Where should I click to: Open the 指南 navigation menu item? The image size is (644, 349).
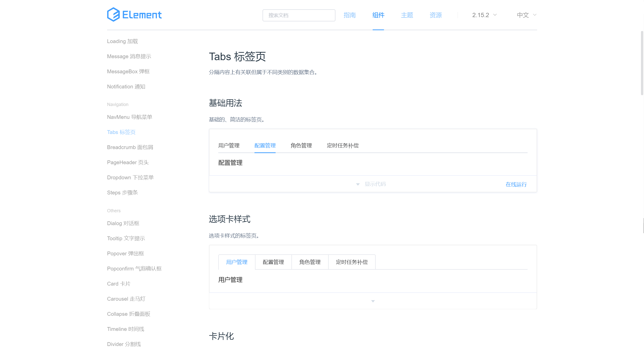tap(350, 15)
